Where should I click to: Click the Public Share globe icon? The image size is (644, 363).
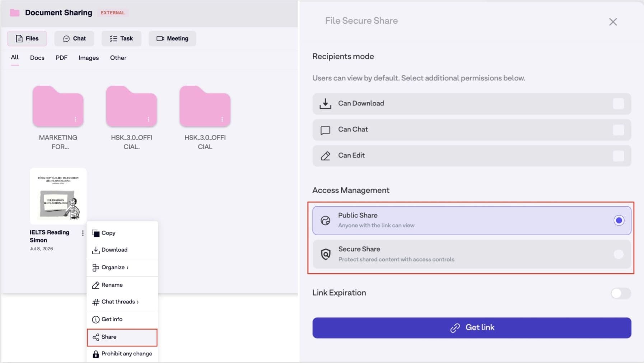click(325, 221)
